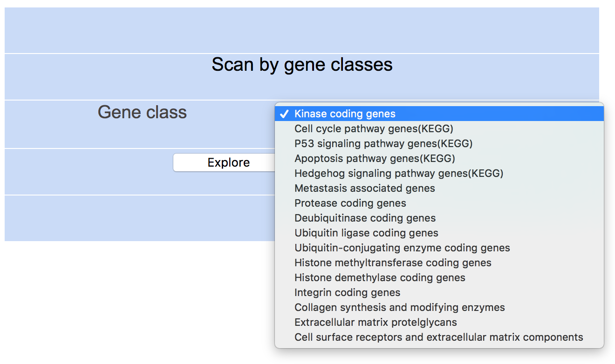Select P53 signaling pathway genes(KEGG)
The height and width of the screenshot is (364, 615).
[383, 143]
